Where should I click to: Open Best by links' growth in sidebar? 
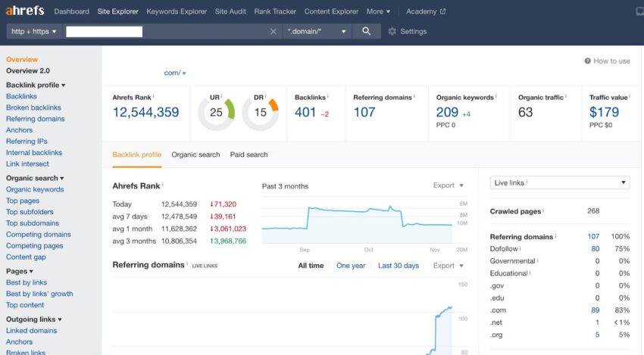(39, 294)
